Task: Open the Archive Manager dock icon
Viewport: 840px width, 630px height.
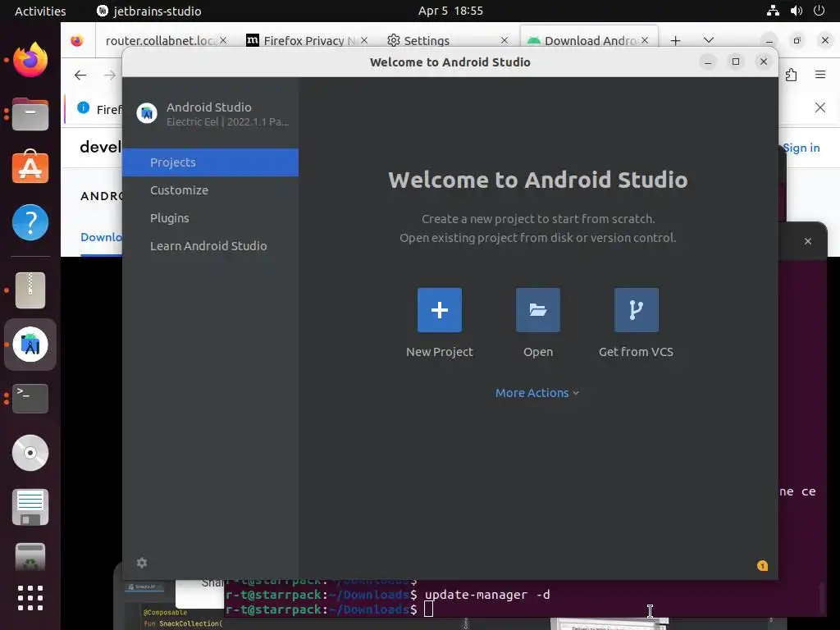Action: pos(30,290)
